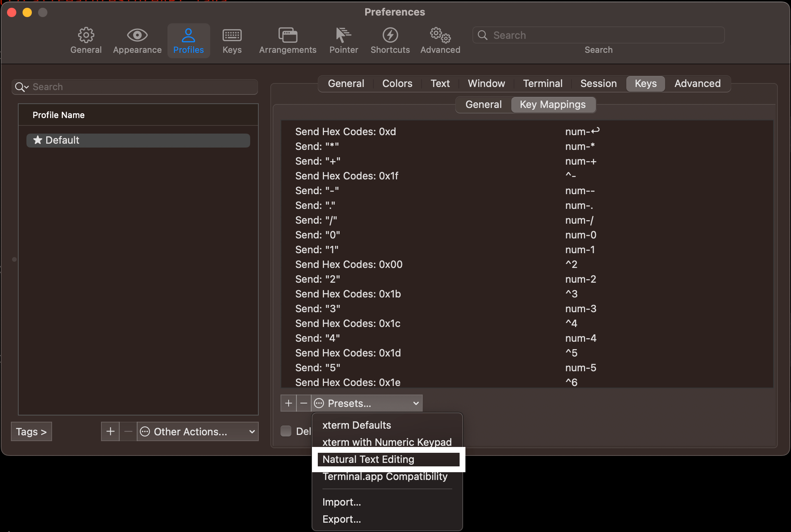
Task: Expand the Presets dropdown
Action: (x=367, y=403)
